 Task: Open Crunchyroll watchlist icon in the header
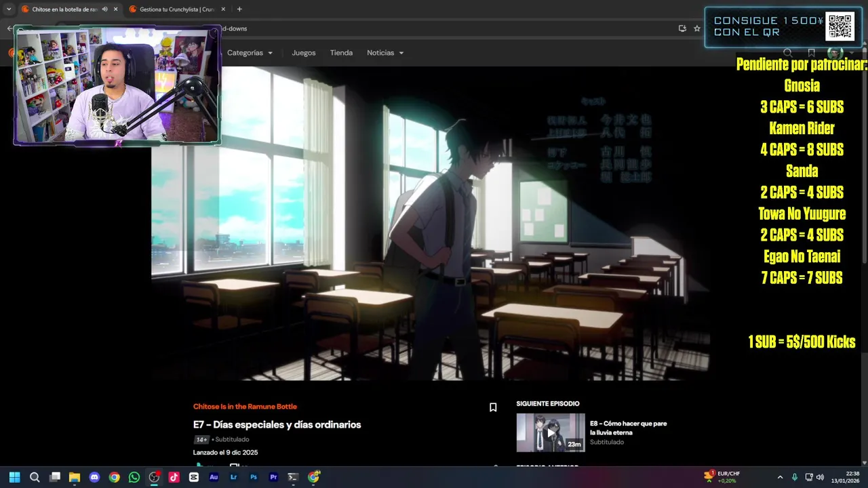811,53
